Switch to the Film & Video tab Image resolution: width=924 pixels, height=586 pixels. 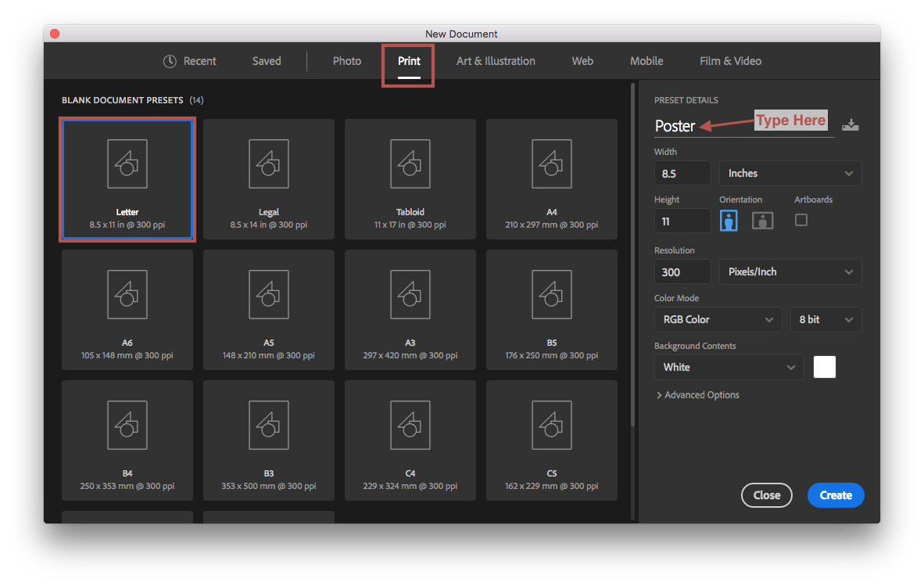730,61
